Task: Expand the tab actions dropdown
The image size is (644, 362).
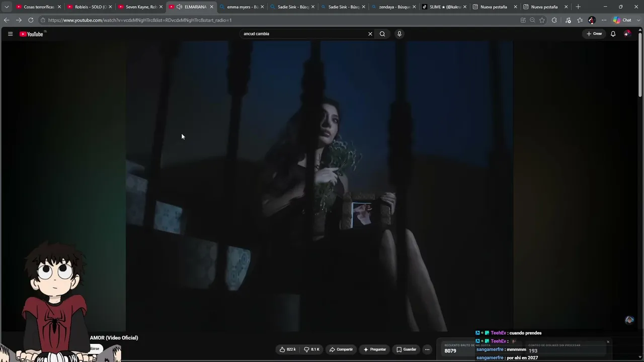Action: point(7,7)
